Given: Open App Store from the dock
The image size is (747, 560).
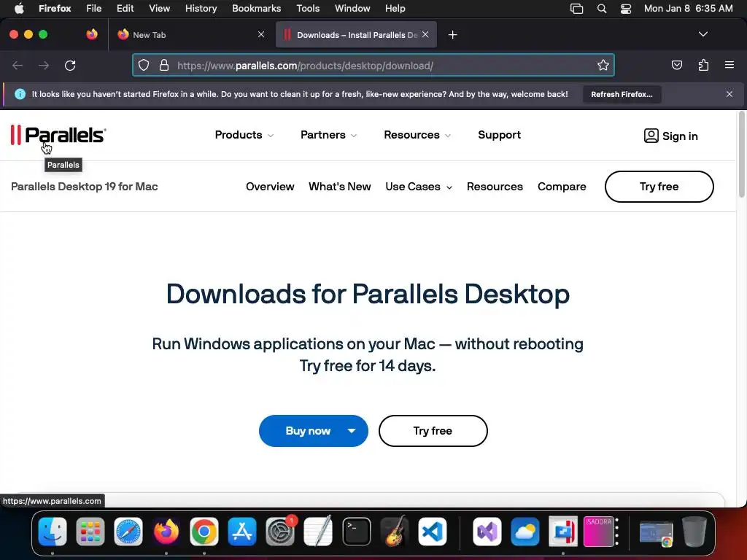Looking at the screenshot, I should (x=242, y=532).
